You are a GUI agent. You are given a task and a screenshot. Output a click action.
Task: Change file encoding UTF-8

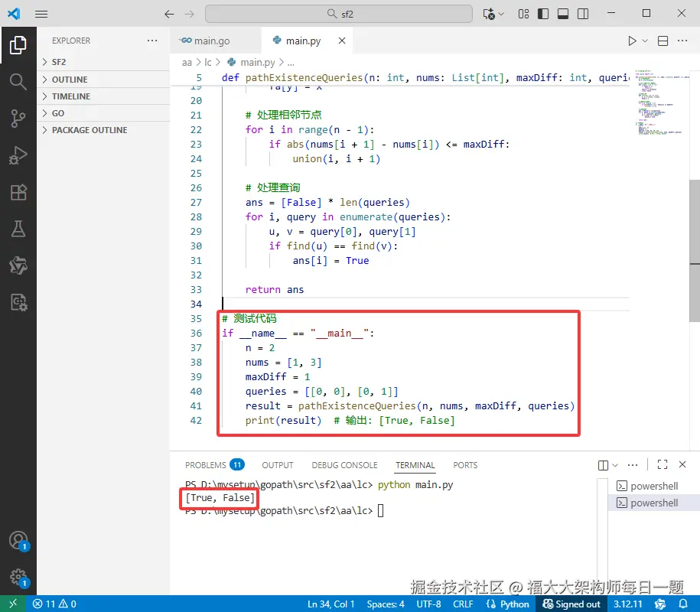click(428, 604)
